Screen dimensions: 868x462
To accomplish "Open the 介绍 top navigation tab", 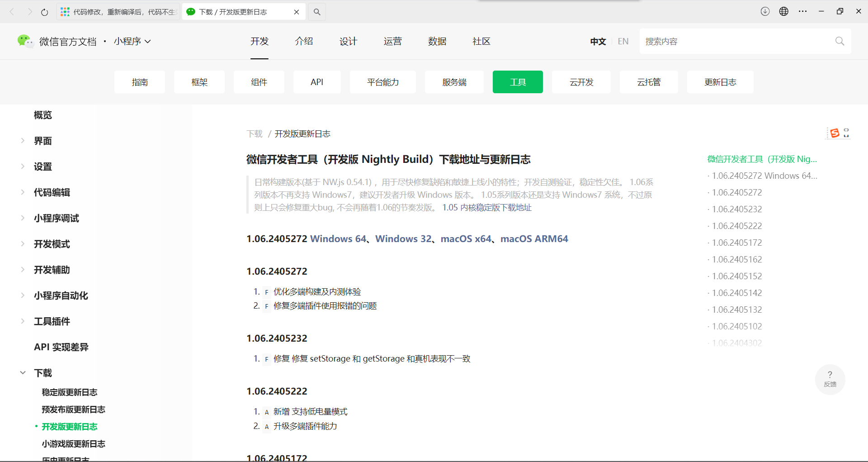I will coord(304,41).
